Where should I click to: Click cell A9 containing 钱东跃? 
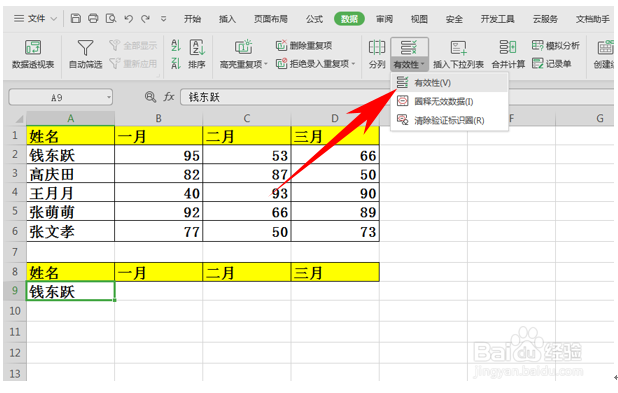coord(71,291)
